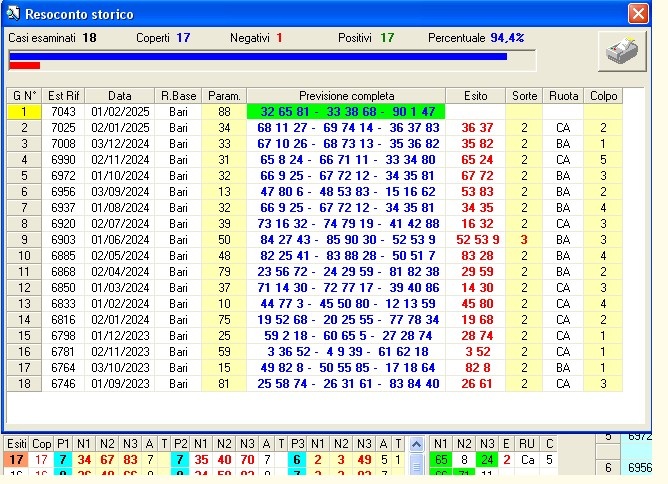
Task: Click the Percentuale 94,4% value
Action: click(x=507, y=37)
